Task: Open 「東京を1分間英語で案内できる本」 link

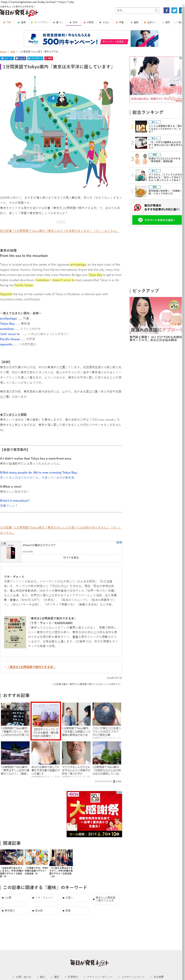Action: pos(32,667)
